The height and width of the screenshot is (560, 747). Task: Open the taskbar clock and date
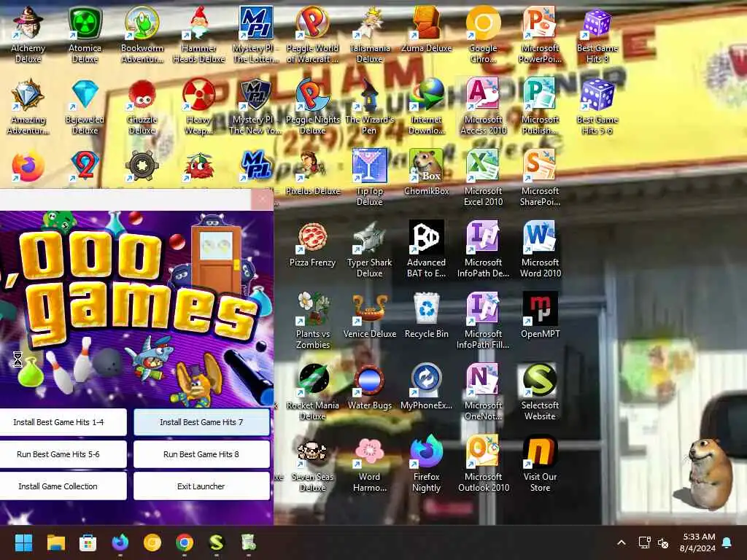point(698,542)
